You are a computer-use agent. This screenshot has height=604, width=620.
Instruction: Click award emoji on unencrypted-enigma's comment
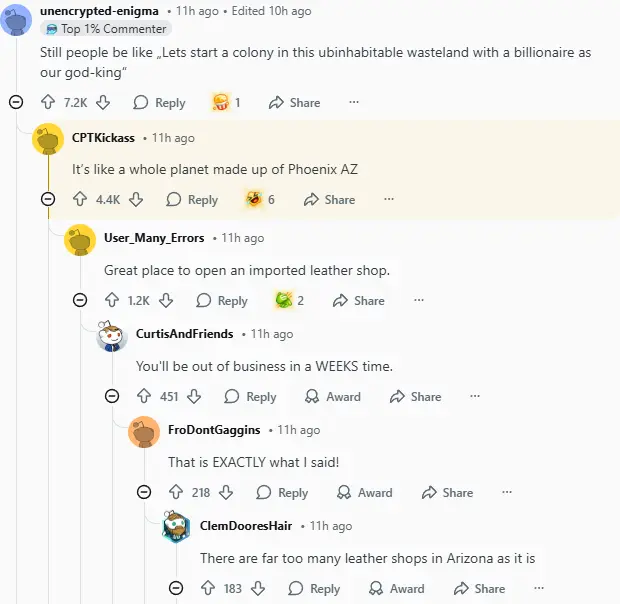[x=220, y=102]
